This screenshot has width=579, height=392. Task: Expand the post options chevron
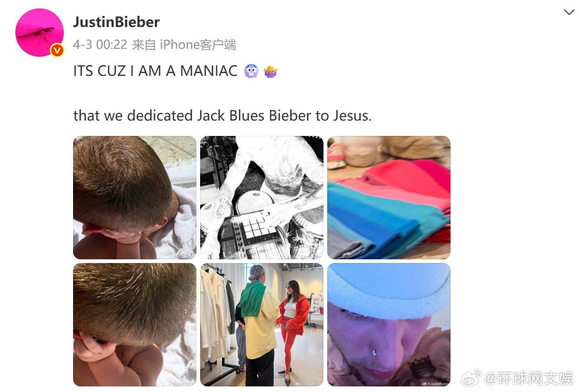(x=569, y=12)
